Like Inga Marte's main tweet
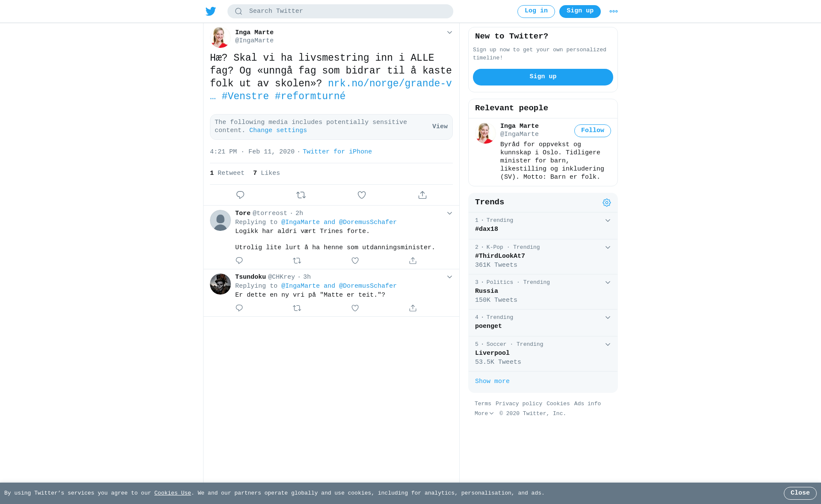821x504 pixels. click(362, 195)
